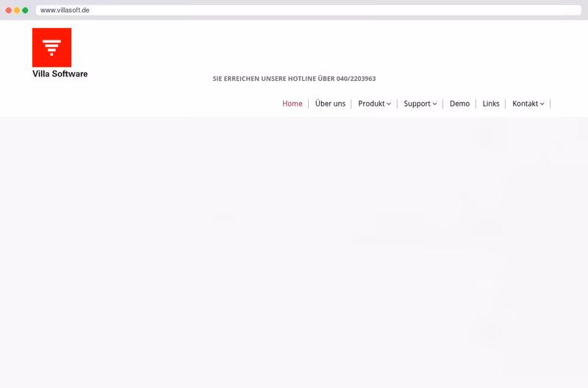The image size is (588, 388).
Task: Open the Support menu
Action: pyautogui.click(x=417, y=104)
